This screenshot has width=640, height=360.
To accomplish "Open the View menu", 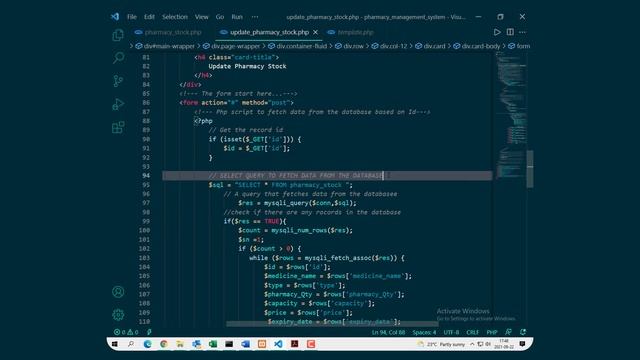I will click(x=202, y=17).
